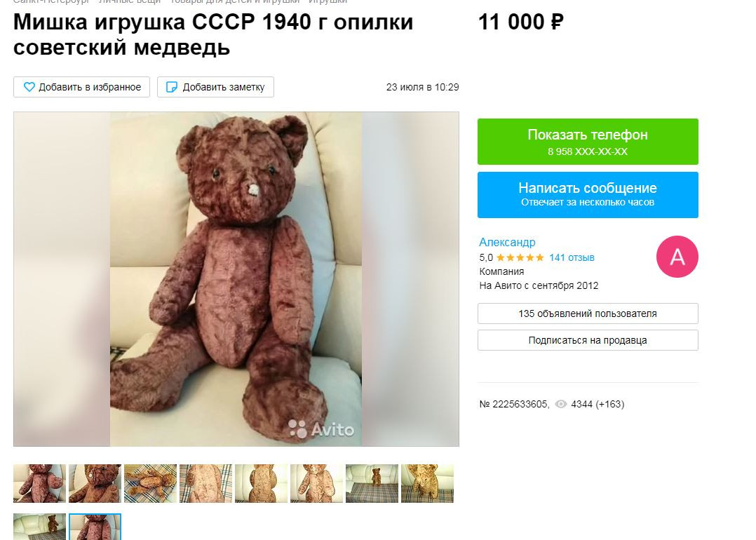Show seller phone number
Image resolution: width=756 pixels, height=540 pixels.
tap(588, 142)
